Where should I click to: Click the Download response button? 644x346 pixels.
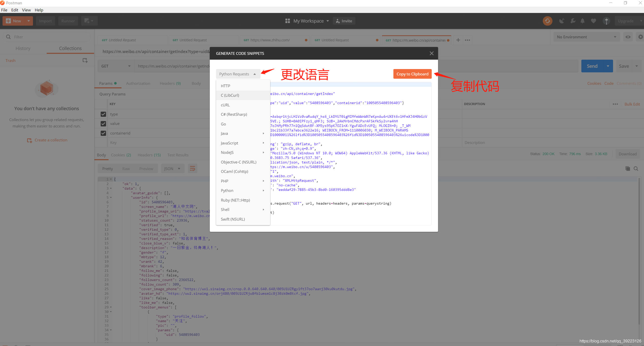628,154
